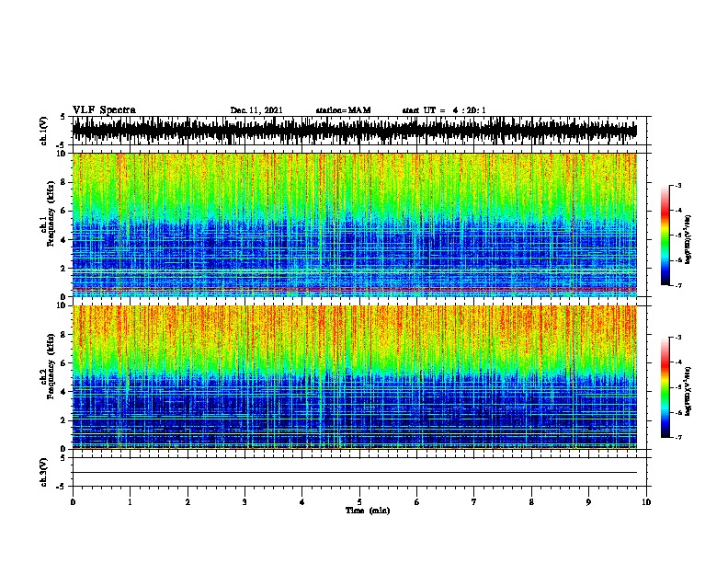728x563 pixels.
Task: Click the "10" frequency tick on ch.1 spectrogram
Action: point(62,154)
